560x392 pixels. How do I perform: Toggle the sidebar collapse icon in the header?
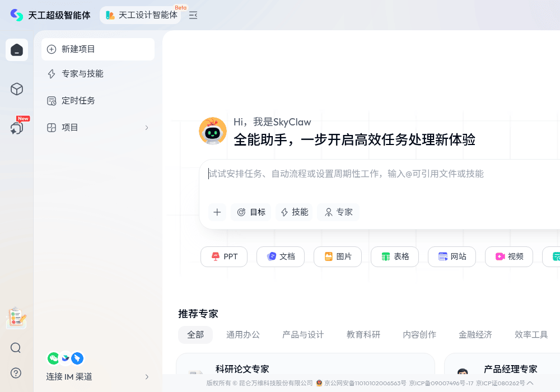coord(193,15)
